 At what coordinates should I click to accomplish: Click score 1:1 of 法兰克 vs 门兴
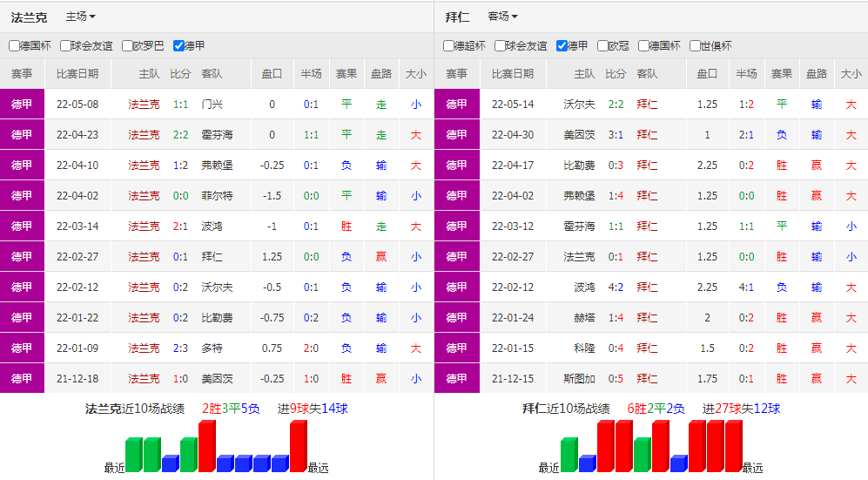(180, 104)
